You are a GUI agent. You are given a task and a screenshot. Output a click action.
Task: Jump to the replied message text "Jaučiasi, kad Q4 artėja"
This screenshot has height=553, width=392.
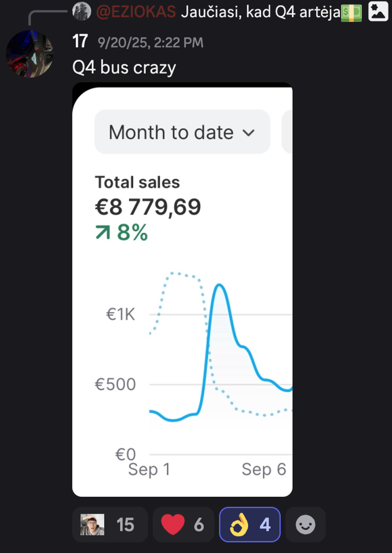[x=260, y=12]
